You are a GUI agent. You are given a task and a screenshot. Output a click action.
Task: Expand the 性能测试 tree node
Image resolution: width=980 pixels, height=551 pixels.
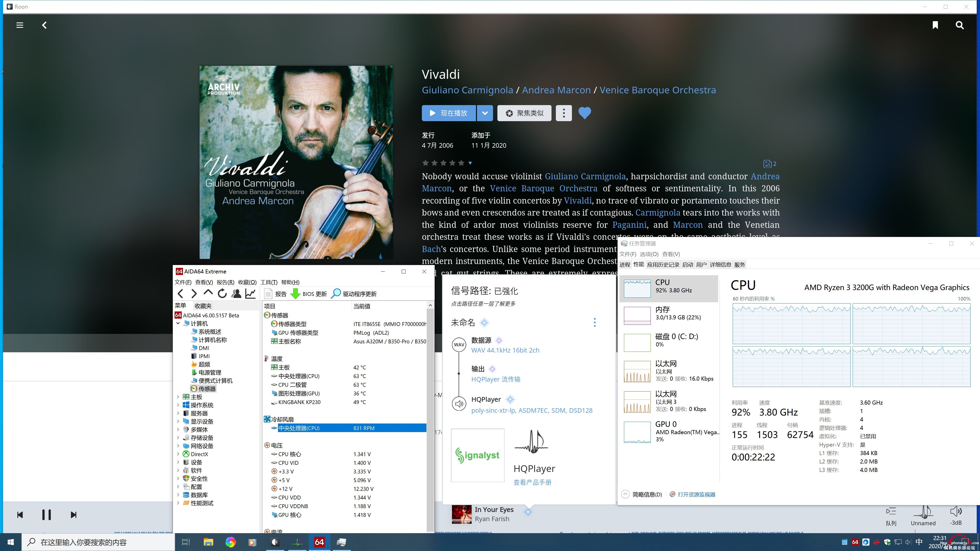[x=178, y=503]
